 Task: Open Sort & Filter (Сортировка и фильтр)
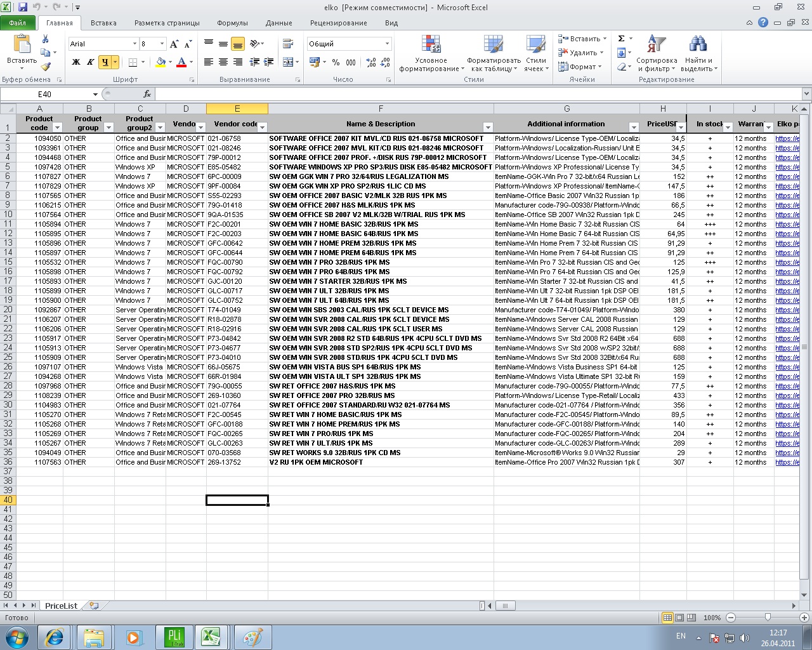pos(657,53)
